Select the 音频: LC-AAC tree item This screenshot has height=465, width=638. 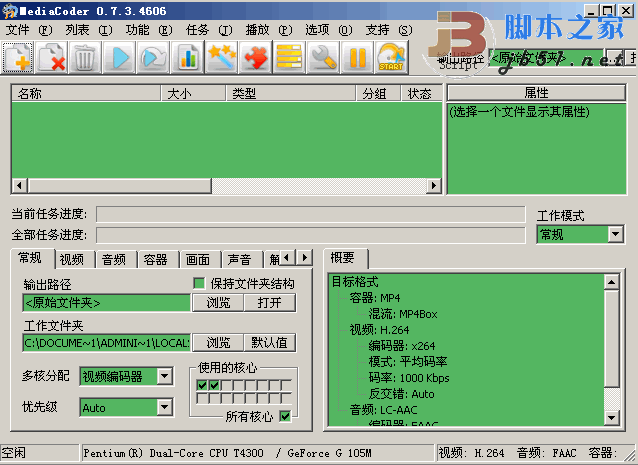coord(383,410)
